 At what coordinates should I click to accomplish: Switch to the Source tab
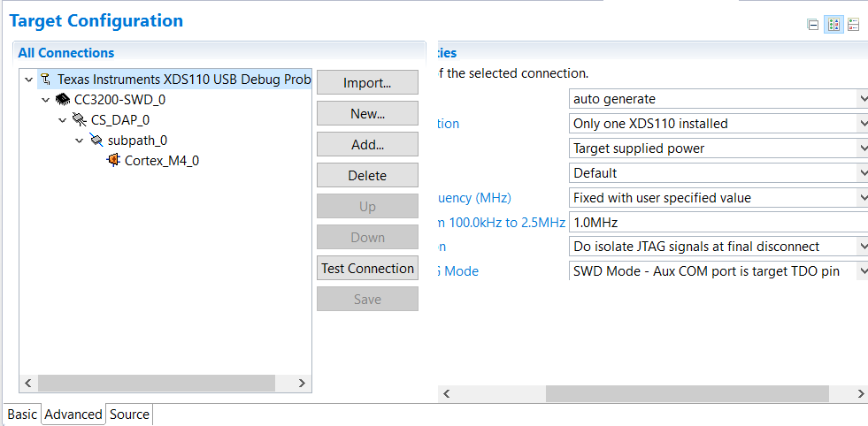(129, 415)
